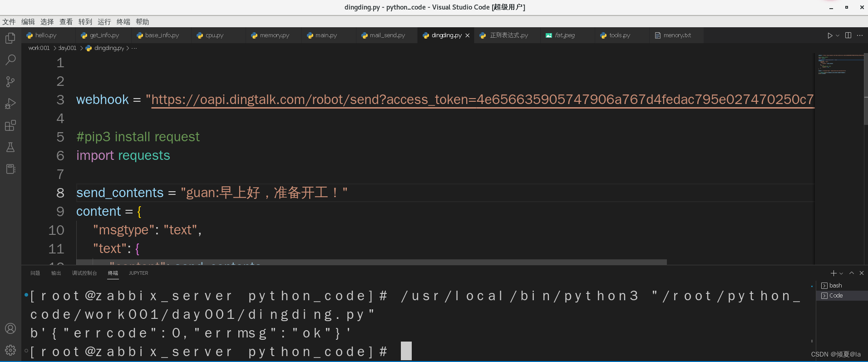This screenshot has height=362, width=868.
Task: Open the editor More Actions ellipsis
Action: click(860, 35)
